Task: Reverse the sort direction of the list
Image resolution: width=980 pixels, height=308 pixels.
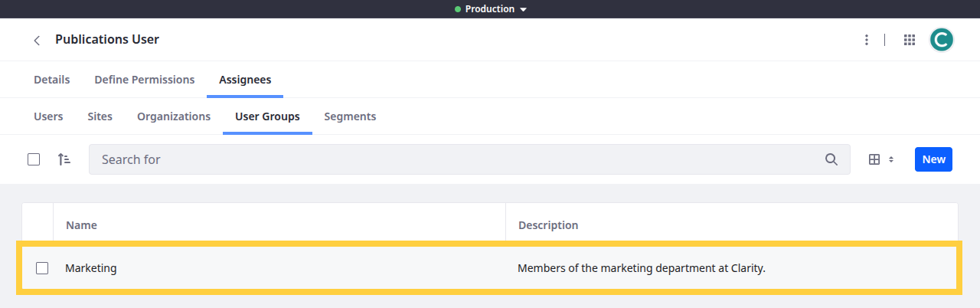Action: (64, 159)
